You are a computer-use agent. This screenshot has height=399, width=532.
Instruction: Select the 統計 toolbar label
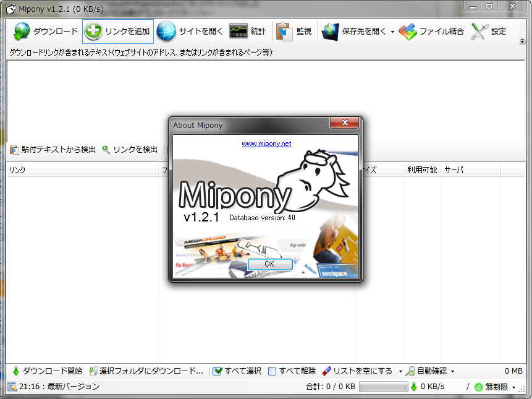coord(258,32)
